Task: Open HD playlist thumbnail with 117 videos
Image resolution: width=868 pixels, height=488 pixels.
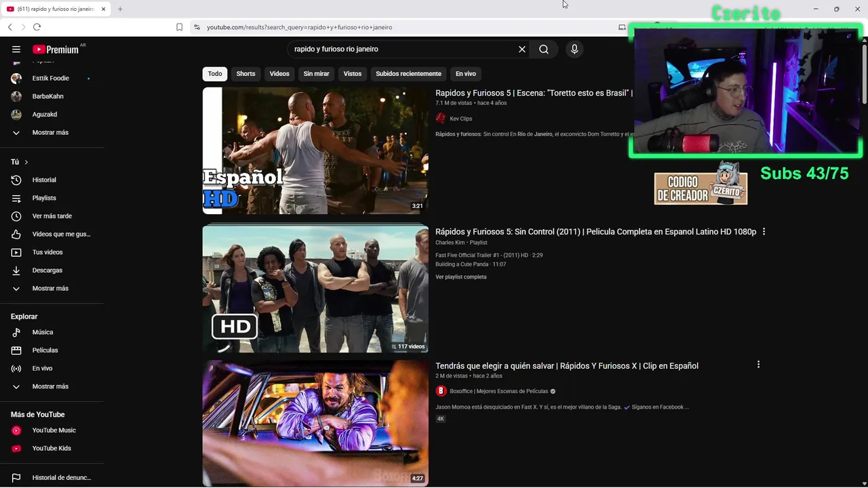Action: [315, 289]
